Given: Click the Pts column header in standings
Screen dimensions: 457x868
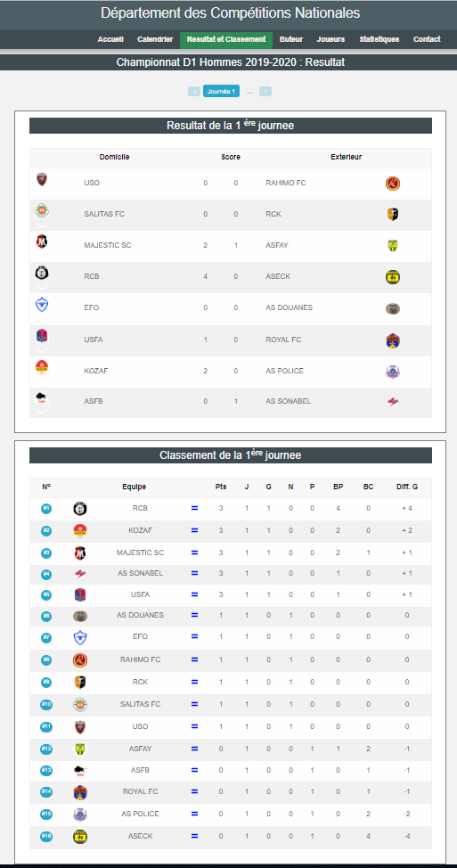Looking at the screenshot, I should click(x=221, y=487).
